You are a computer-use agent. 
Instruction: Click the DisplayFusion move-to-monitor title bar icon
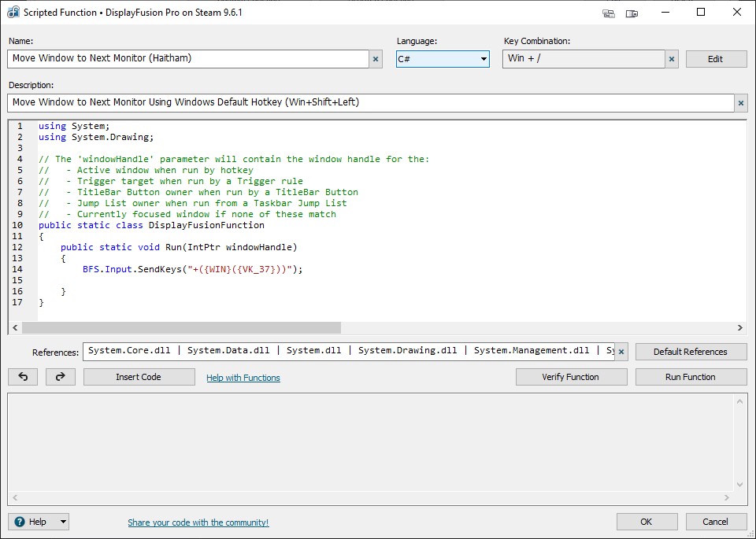[x=632, y=13]
